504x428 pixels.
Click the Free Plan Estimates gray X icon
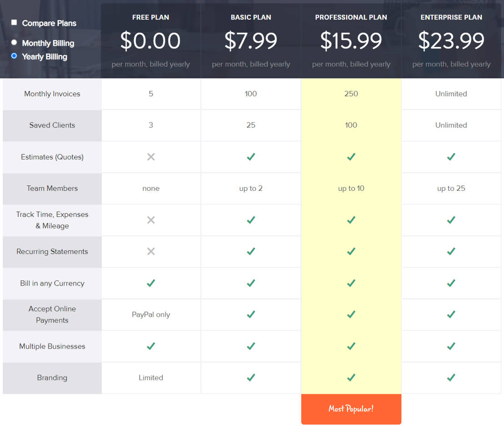pyautogui.click(x=151, y=157)
